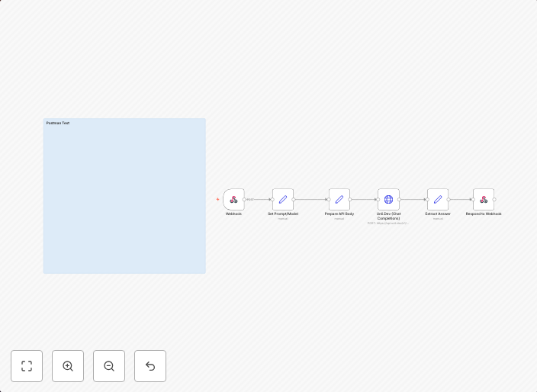Click the Respond to Webhook output connector
537x392 pixels.
[494, 199]
